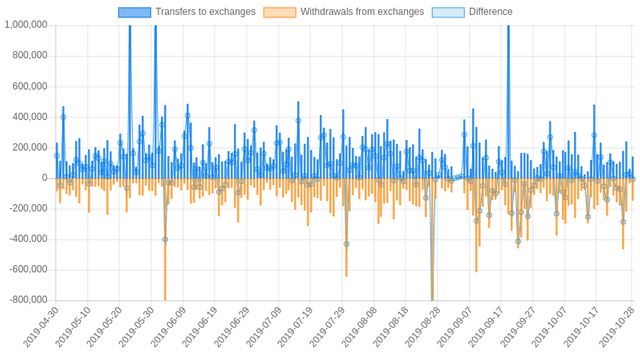The image size is (640, 361).
Task: Click the 2019-08-18 date label
Action: (x=391, y=328)
